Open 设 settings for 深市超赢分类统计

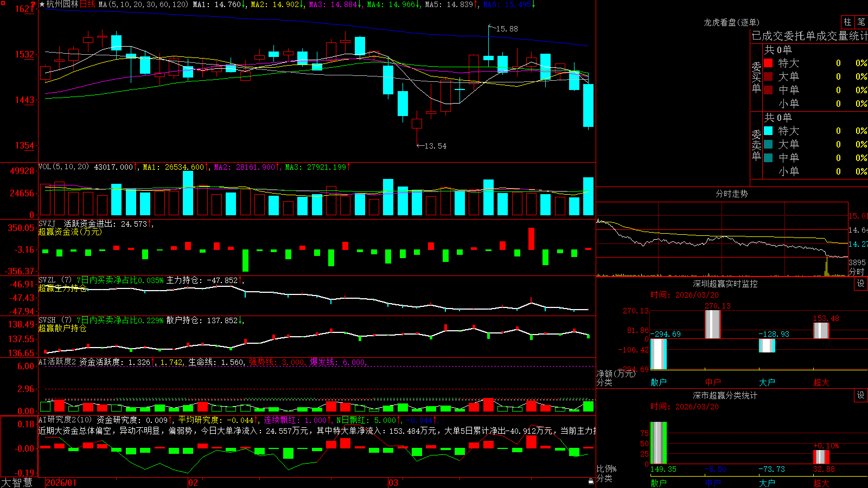861,395
